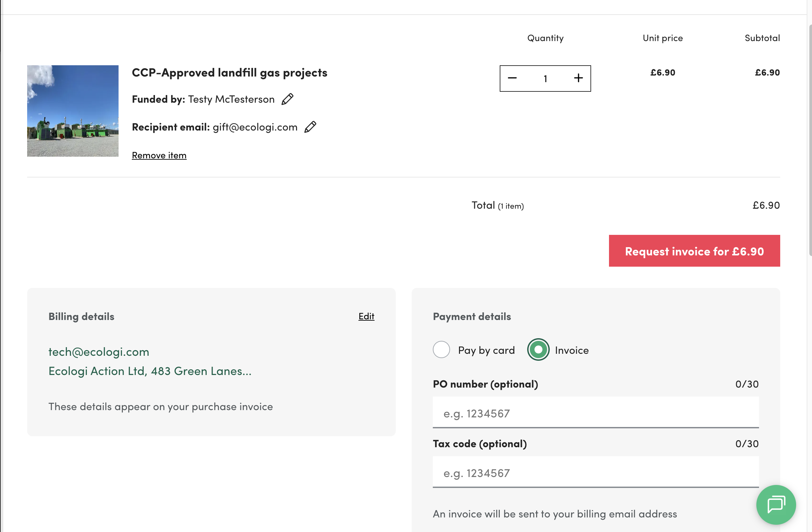Click the CCP-Approved landfill gas projects title
The image size is (812, 532).
pos(229,73)
